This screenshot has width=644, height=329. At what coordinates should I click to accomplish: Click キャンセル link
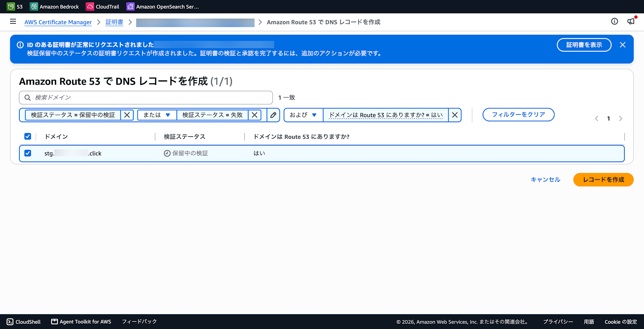coord(545,179)
